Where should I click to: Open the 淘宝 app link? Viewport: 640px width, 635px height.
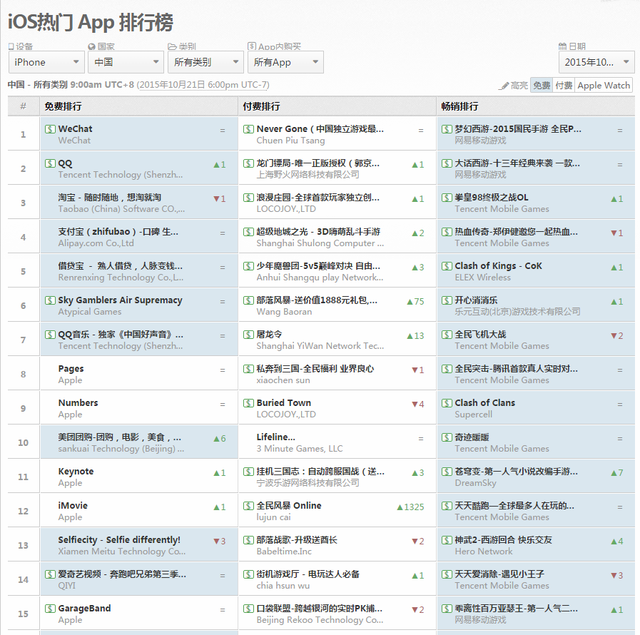(109, 198)
